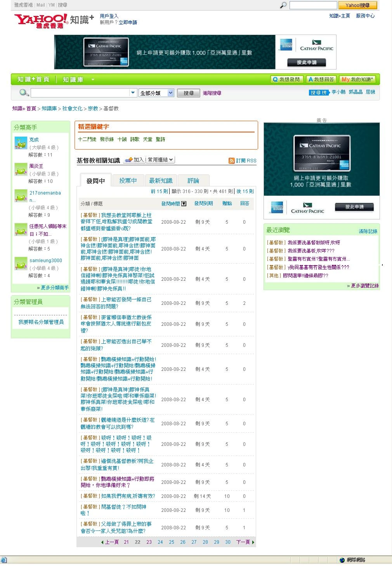
Task: Expand the 知識庫 menu arrow
Action: tap(93, 80)
